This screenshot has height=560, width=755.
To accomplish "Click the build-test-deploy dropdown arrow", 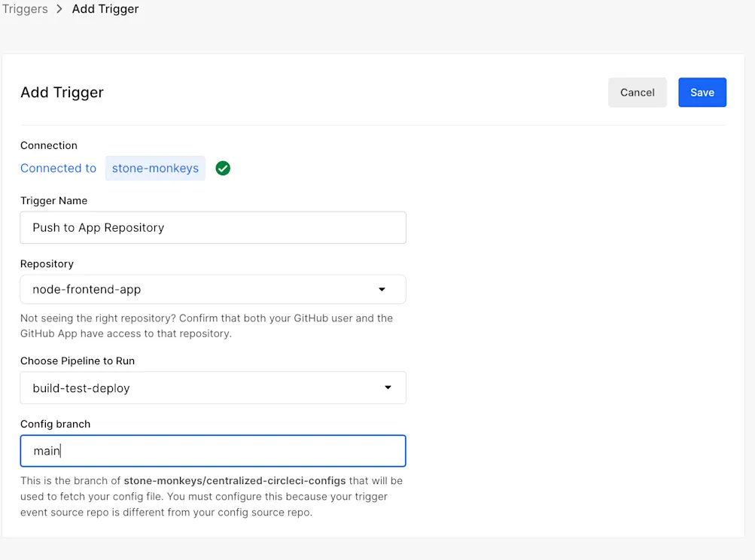I will pyautogui.click(x=388, y=388).
